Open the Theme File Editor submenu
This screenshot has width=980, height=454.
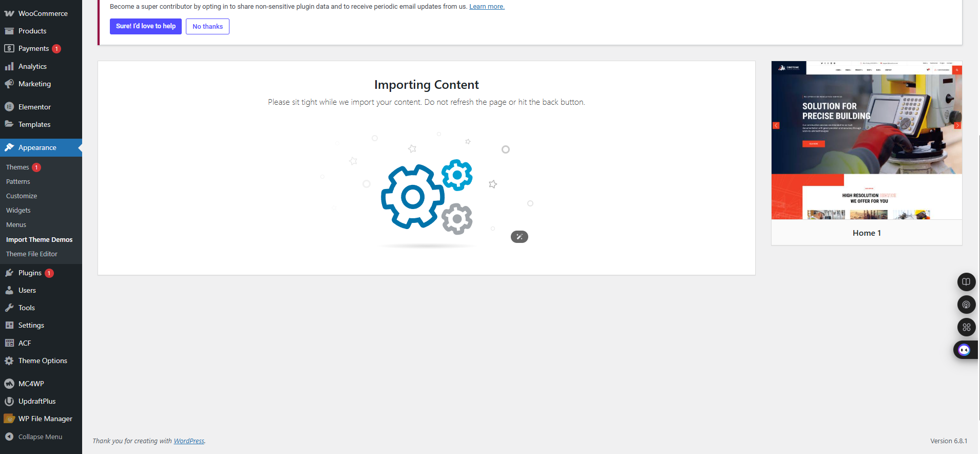[32, 254]
